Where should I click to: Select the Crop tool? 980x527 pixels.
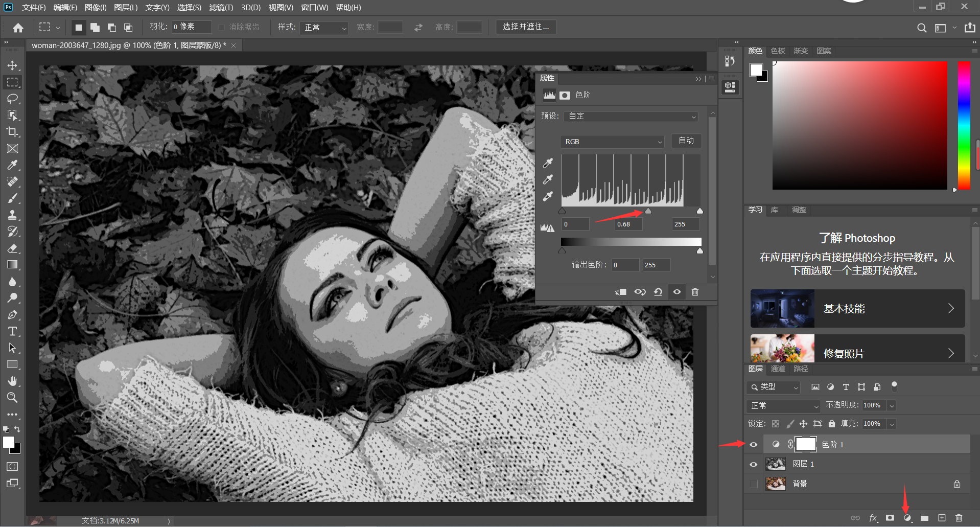[13, 132]
